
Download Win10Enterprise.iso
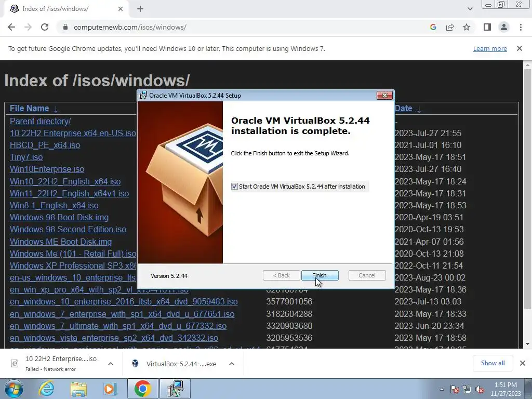pyautogui.click(x=47, y=169)
